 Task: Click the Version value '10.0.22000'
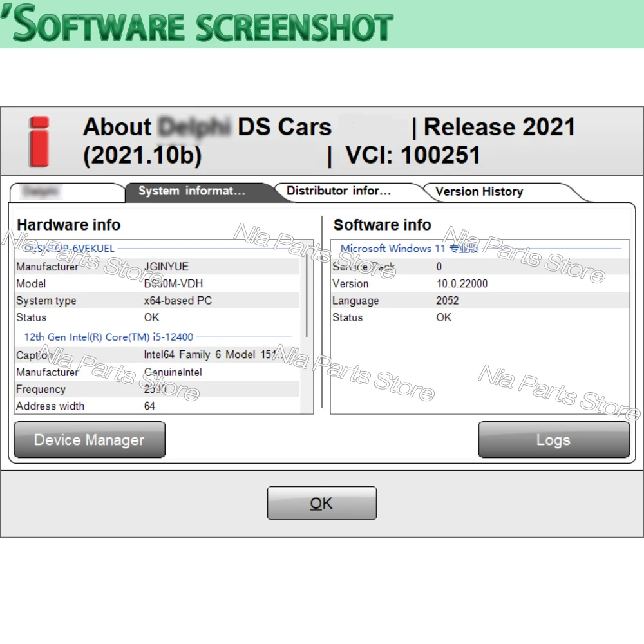point(462,284)
